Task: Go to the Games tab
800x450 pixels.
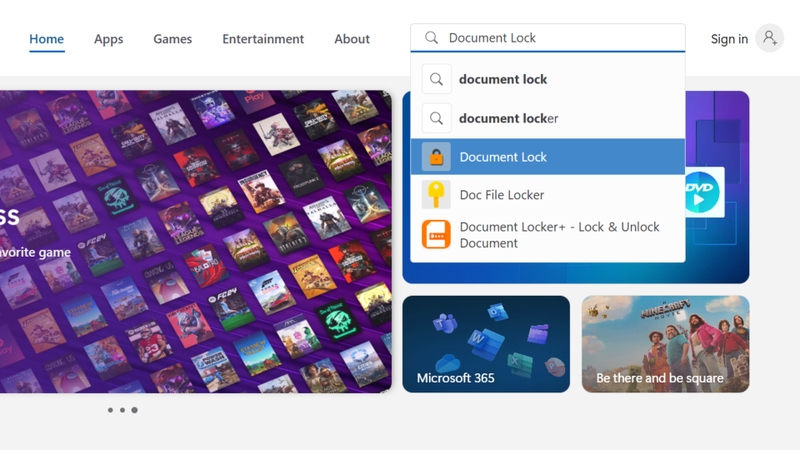Action: 172,39
